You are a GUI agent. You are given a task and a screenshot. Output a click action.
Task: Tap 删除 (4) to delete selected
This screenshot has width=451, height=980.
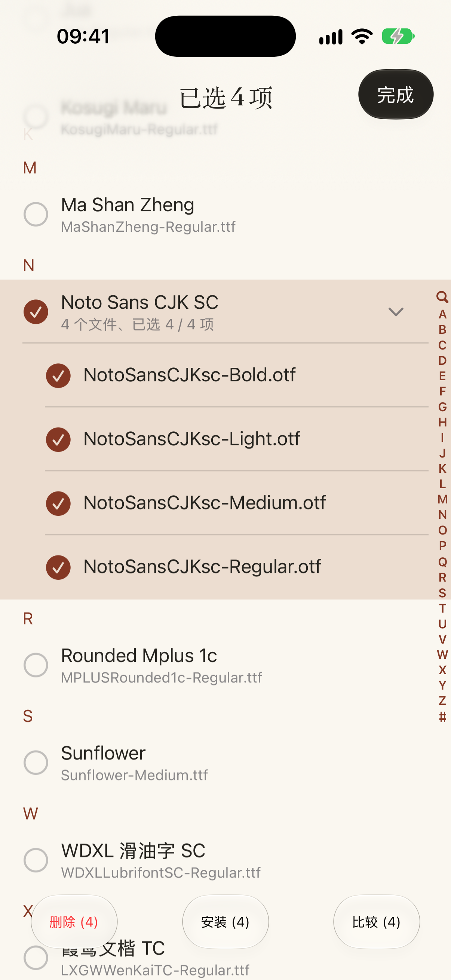coord(74,921)
